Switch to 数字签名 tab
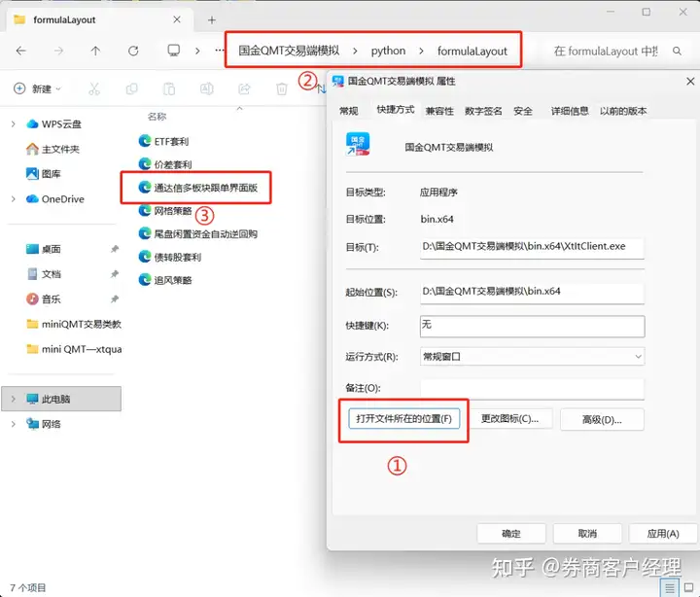 [x=483, y=111]
